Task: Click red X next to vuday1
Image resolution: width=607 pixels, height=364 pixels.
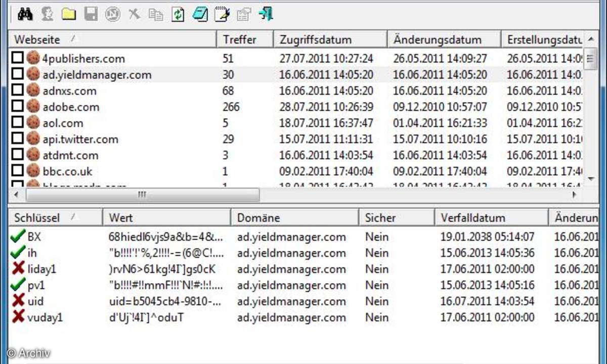Action: click(18, 317)
